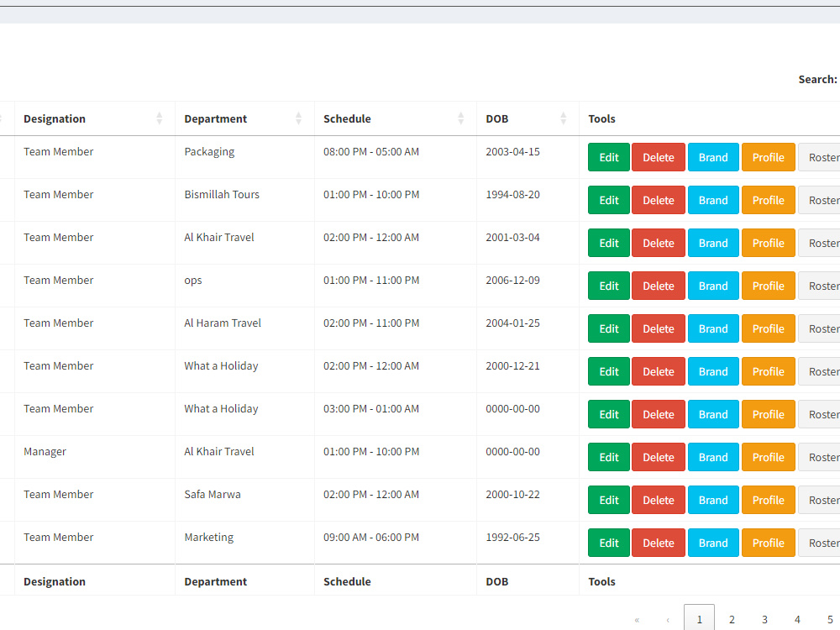Go to pagination page 2

pos(732,619)
